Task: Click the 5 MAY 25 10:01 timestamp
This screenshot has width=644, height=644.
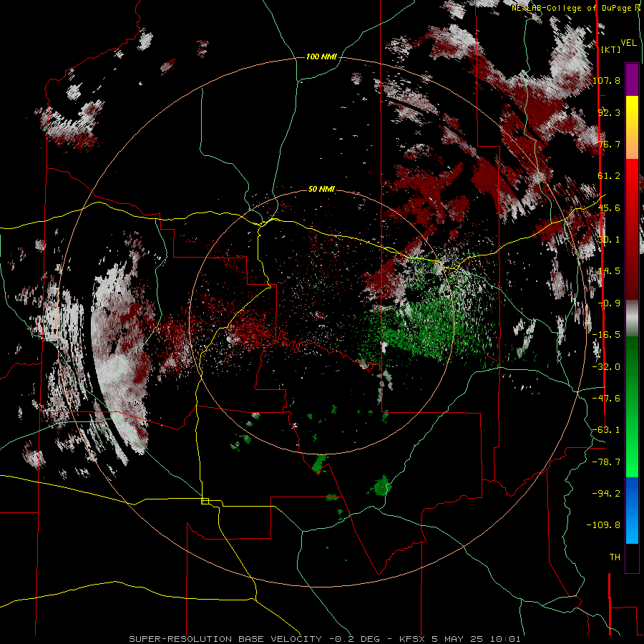Action: tap(476, 639)
